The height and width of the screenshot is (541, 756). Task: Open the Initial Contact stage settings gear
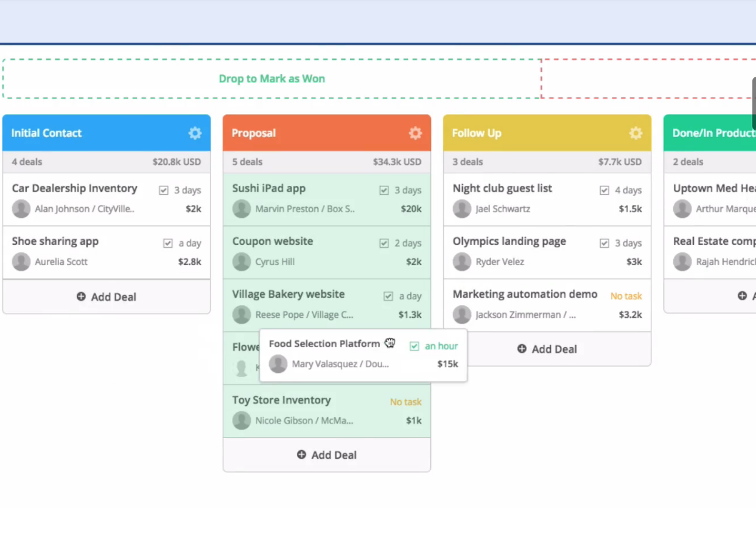click(195, 133)
